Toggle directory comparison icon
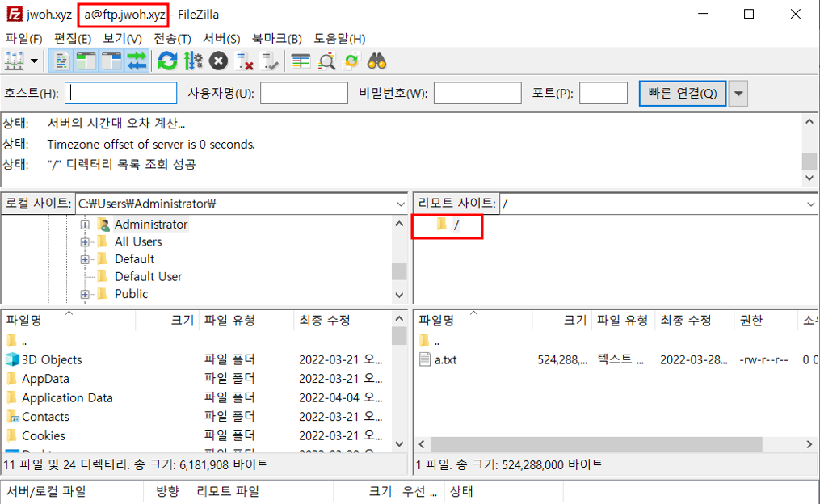The width and height of the screenshot is (820, 504). point(326,61)
